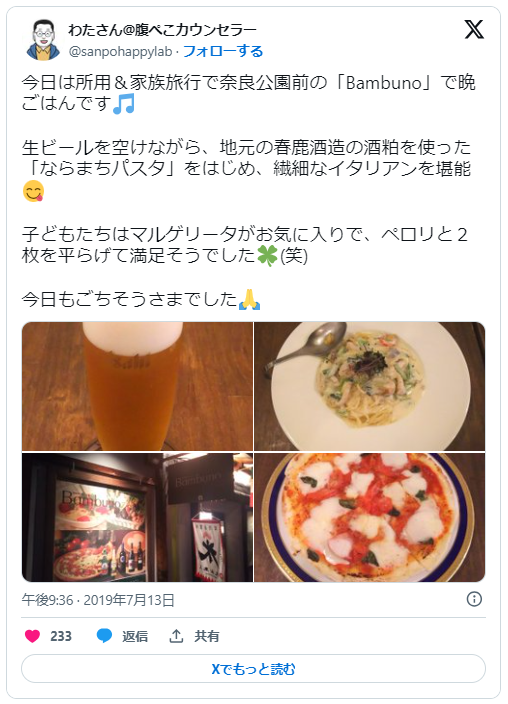Like the tweet with heart icon

tap(32, 636)
